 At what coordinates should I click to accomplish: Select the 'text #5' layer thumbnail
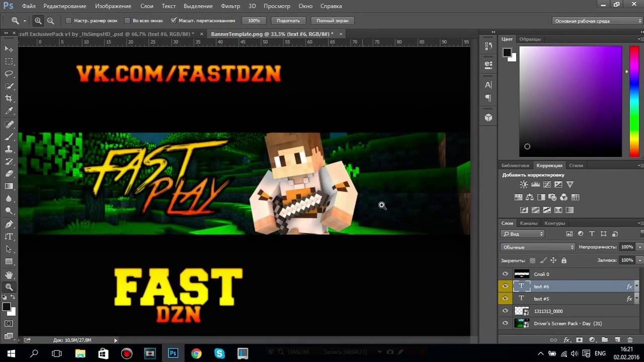click(521, 299)
